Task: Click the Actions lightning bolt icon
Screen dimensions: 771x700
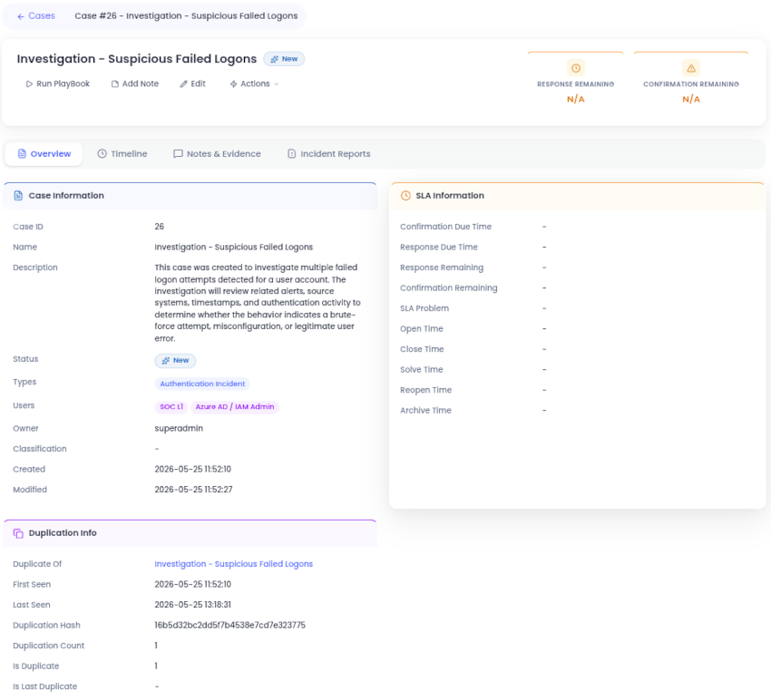Action: point(233,84)
